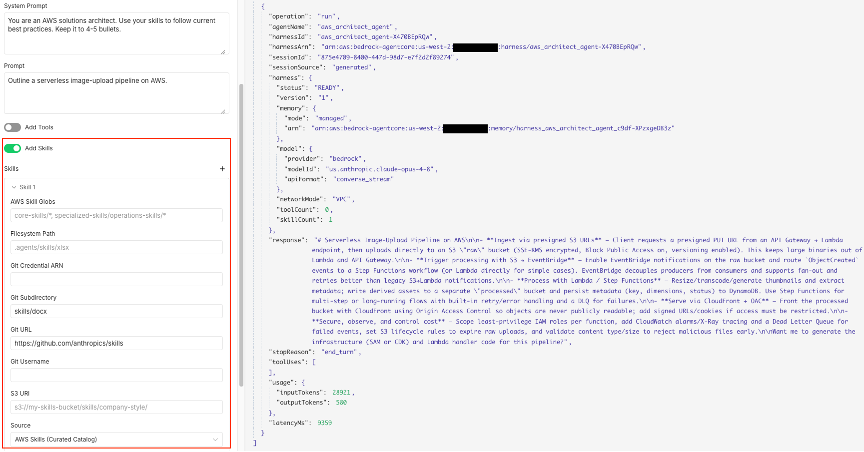Click the "apiFormat" converse_stream value
This screenshot has width=864, height=452.
(x=363, y=179)
